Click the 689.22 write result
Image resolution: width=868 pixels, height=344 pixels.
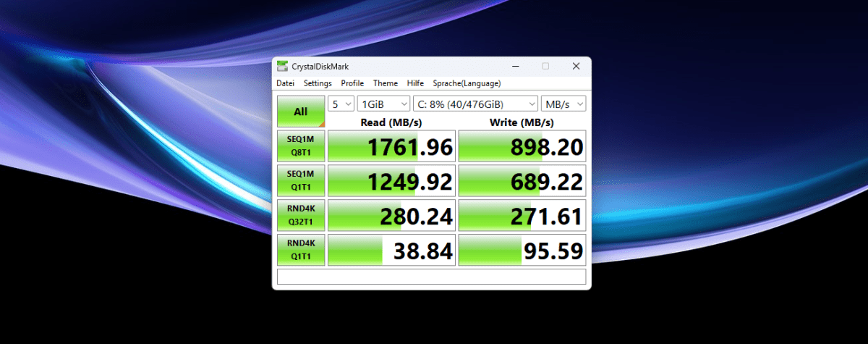[522, 180]
